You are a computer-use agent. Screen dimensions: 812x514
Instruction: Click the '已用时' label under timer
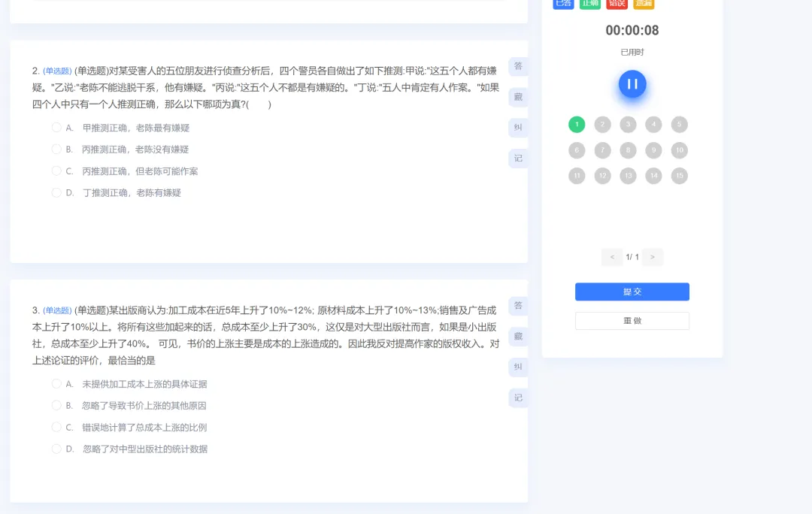[x=632, y=53]
